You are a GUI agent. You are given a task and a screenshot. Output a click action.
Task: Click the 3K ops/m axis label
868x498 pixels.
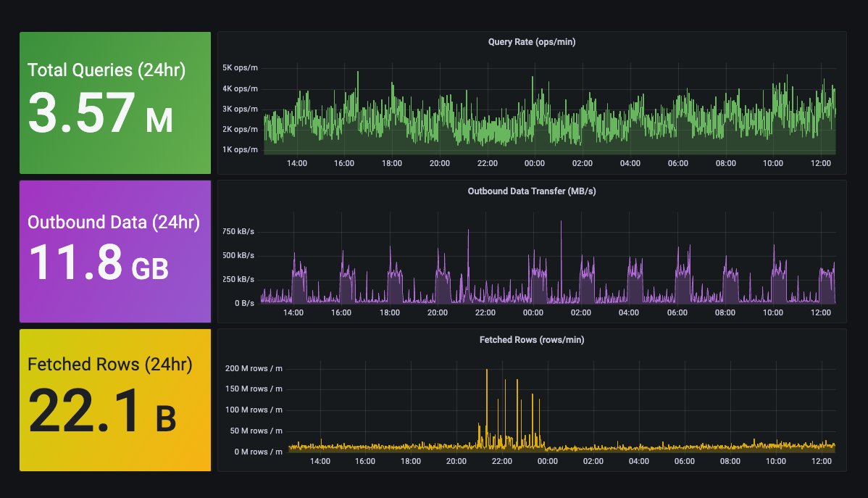[240, 109]
